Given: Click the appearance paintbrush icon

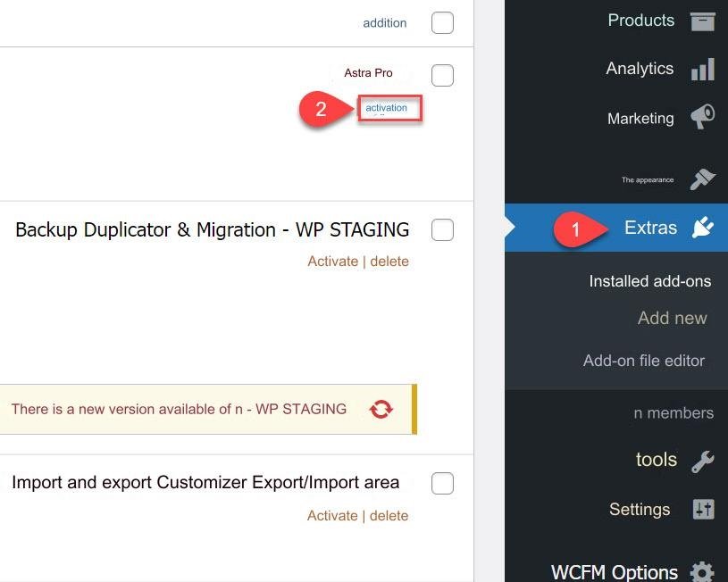Looking at the screenshot, I should coord(702,179).
